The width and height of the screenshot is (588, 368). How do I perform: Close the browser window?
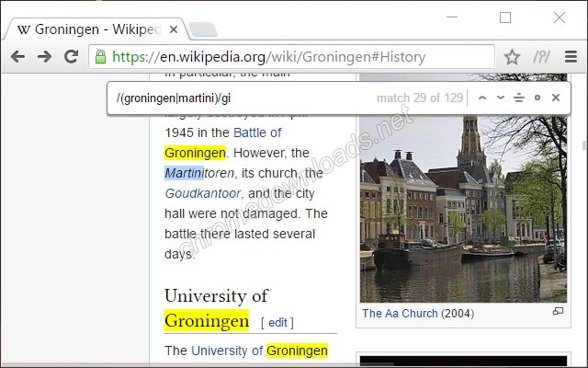[x=560, y=17]
